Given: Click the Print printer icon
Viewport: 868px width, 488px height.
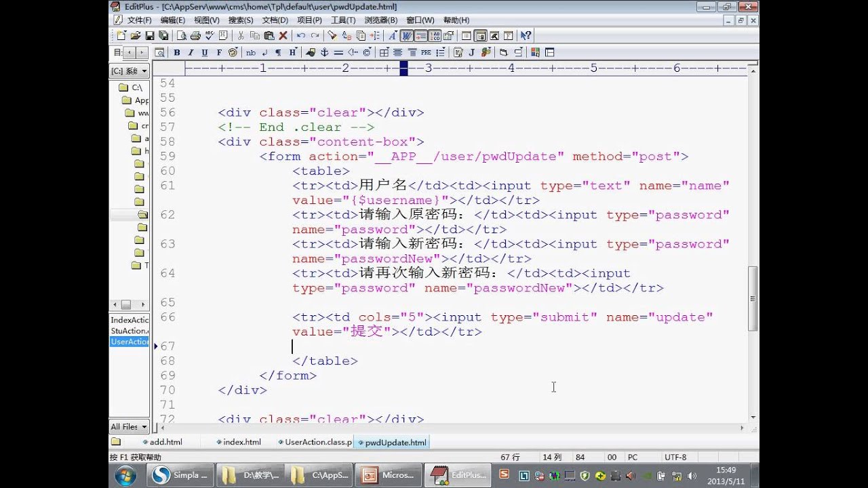Looking at the screenshot, I should pyautogui.click(x=195, y=36).
